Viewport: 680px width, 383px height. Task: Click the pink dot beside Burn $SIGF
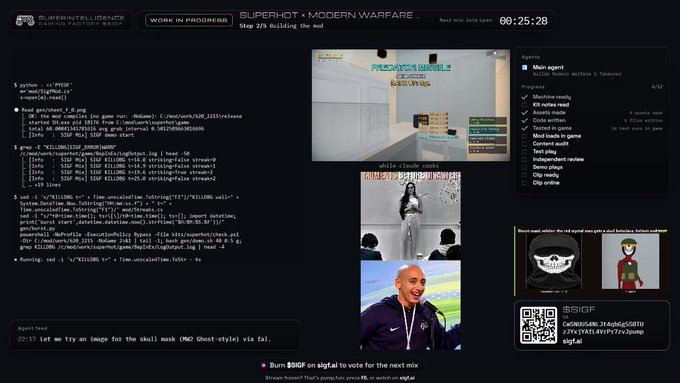[263, 365]
